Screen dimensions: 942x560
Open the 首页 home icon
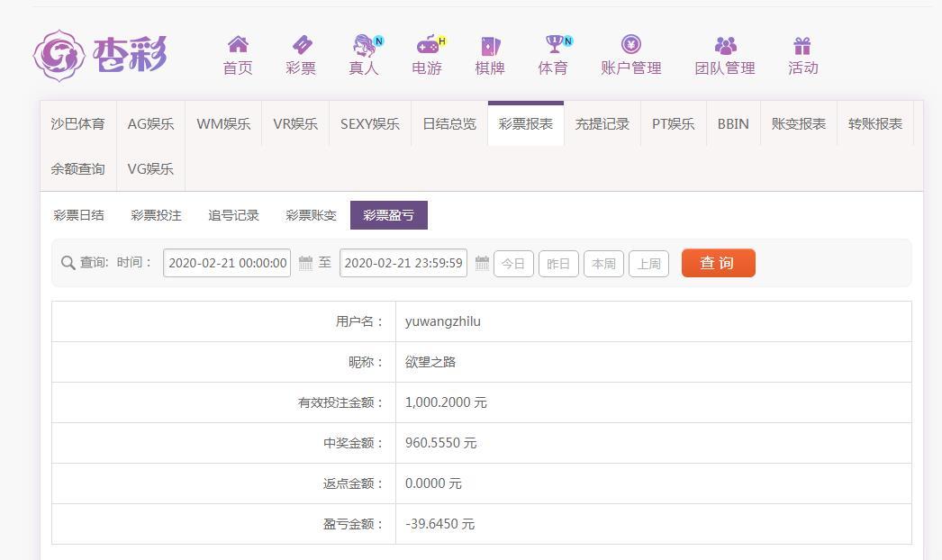(238, 44)
